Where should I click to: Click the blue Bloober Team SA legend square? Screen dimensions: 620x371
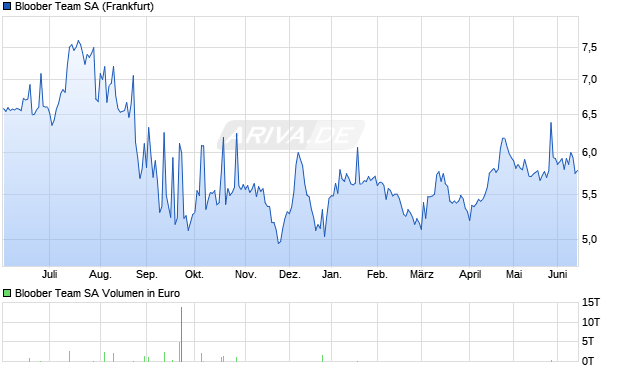tap(7, 6)
